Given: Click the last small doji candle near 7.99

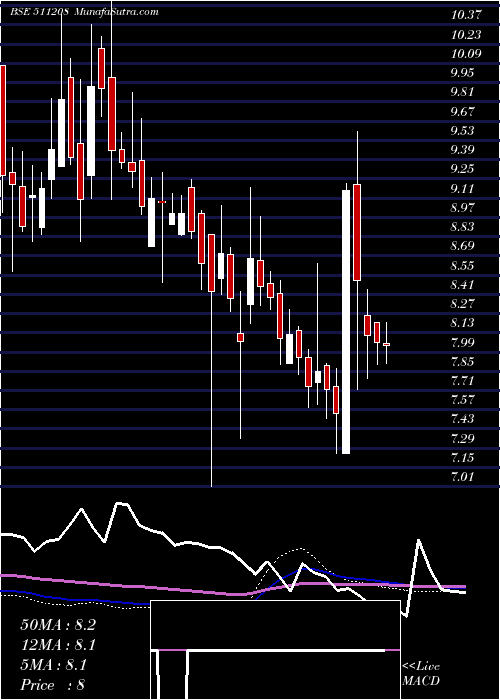Looking at the screenshot, I should (386, 344).
